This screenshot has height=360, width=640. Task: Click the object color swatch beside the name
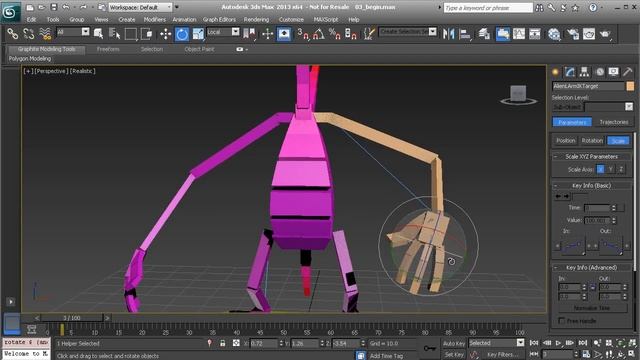630,86
